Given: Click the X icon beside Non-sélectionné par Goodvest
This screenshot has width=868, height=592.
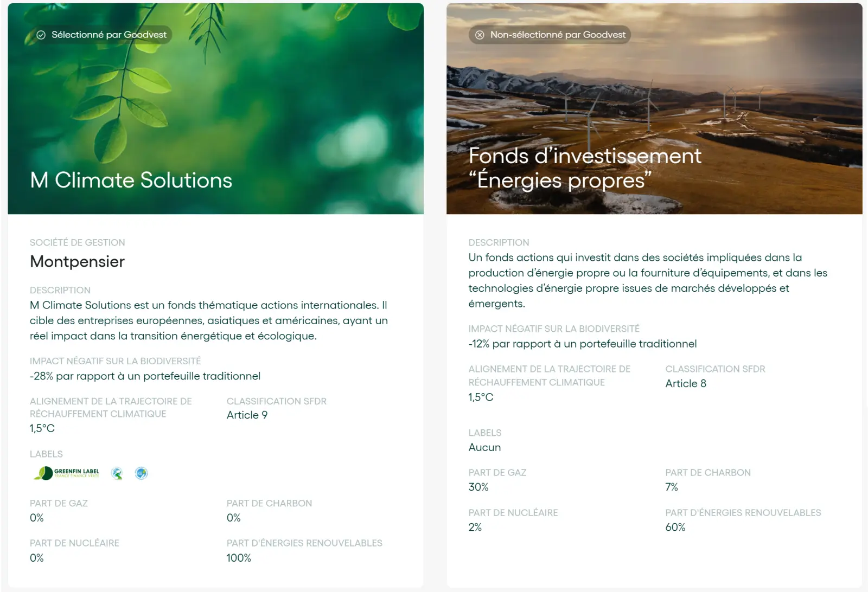Looking at the screenshot, I should (x=480, y=35).
